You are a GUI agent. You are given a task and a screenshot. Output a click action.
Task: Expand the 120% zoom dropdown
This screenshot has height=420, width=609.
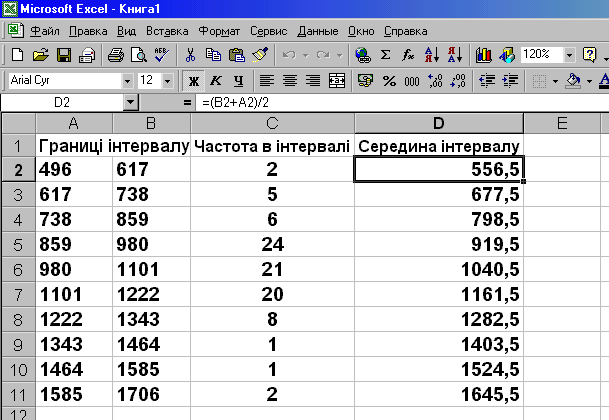569,55
